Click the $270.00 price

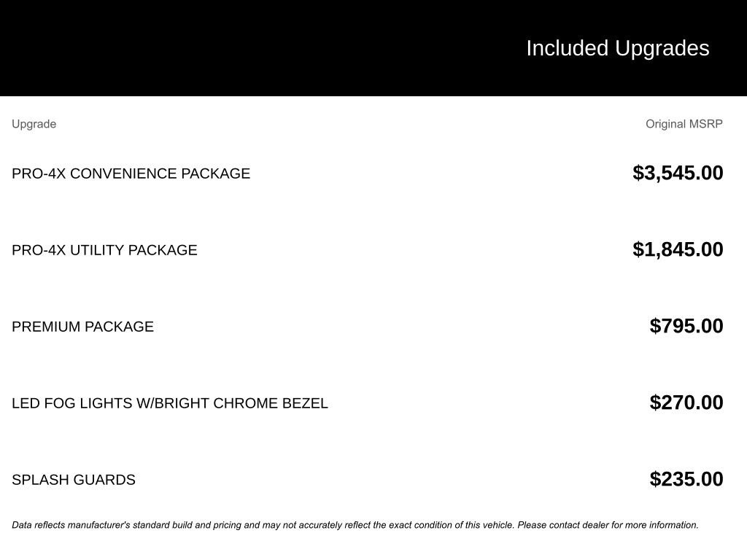tap(686, 402)
